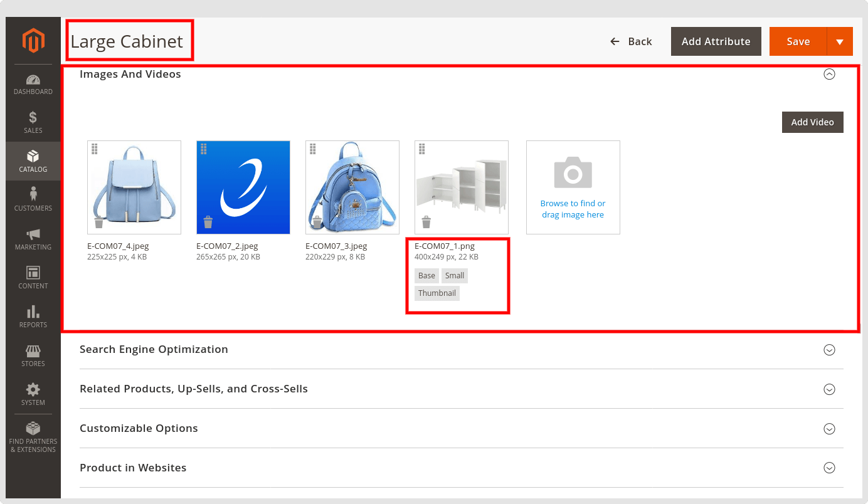The image size is (868, 504).
Task: Click the Add Attribute button
Action: coord(716,41)
